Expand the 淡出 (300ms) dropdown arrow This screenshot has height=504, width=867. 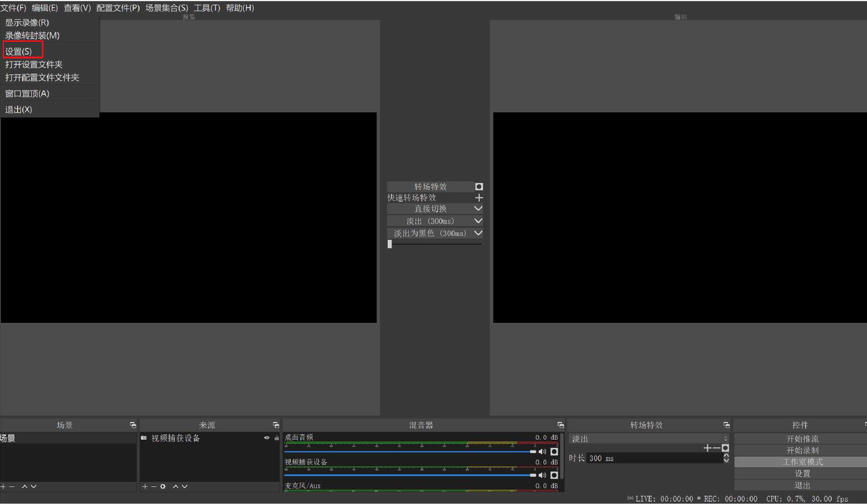(478, 221)
